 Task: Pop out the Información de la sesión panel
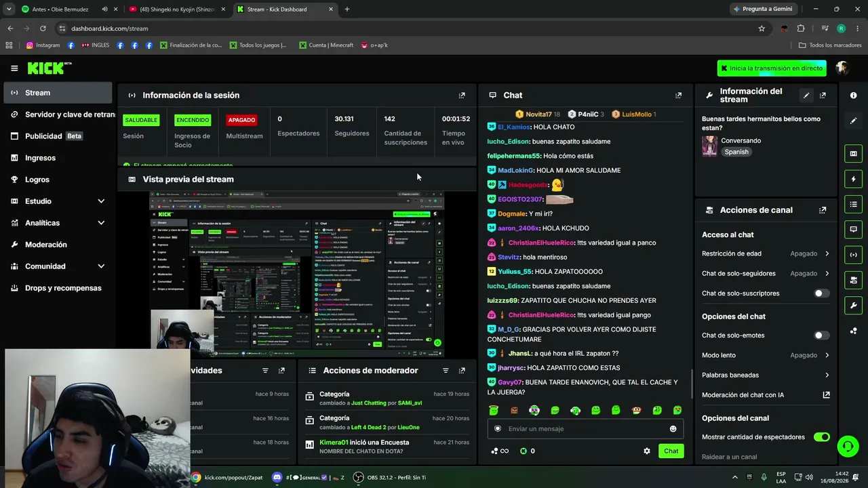(462, 96)
